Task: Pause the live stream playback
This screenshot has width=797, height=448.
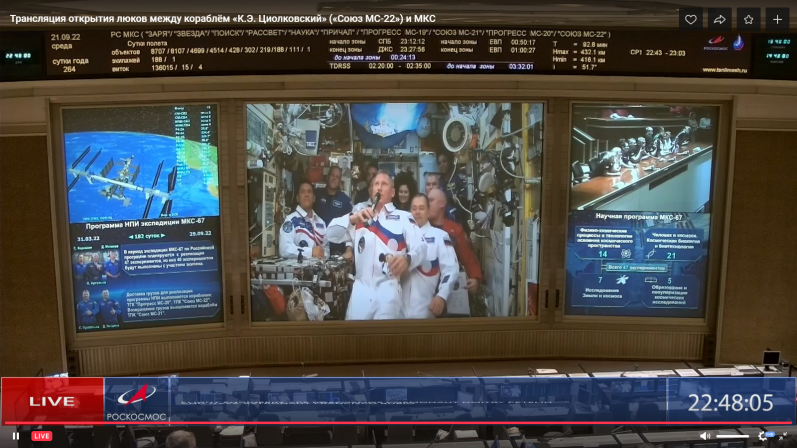Action: pos(15,436)
